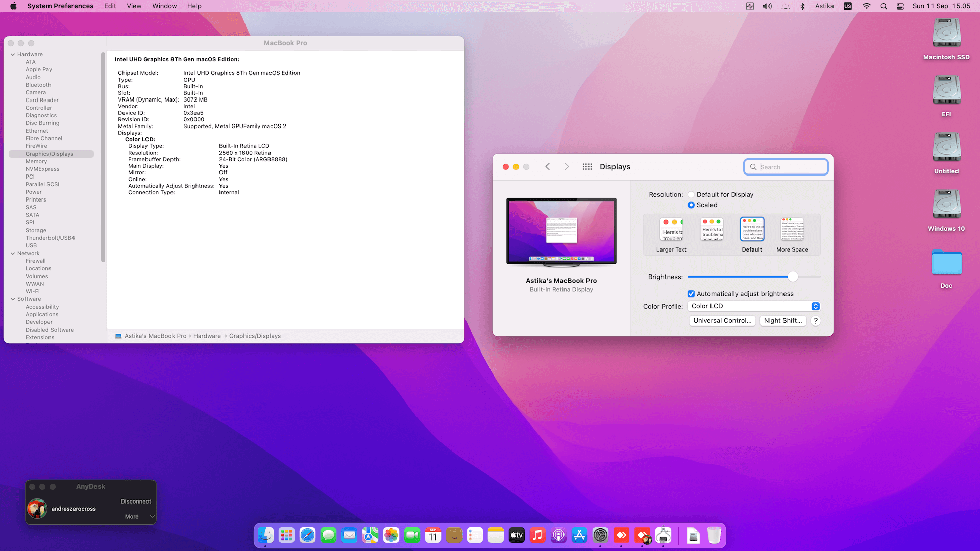Open the Podcasts app in the Dock
The width and height of the screenshot is (980, 551).
pos(558,535)
